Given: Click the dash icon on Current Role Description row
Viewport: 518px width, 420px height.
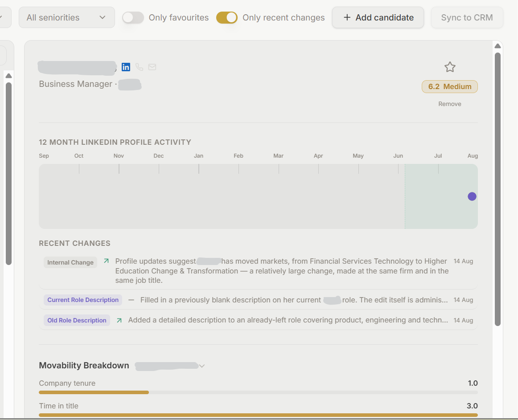Looking at the screenshot, I should click(x=131, y=300).
